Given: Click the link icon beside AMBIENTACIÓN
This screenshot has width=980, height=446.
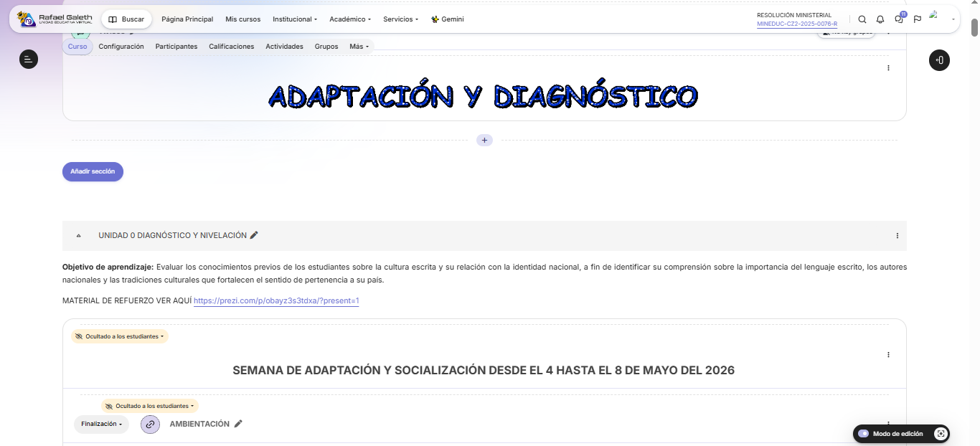Looking at the screenshot, I should (x=150, y=424).
